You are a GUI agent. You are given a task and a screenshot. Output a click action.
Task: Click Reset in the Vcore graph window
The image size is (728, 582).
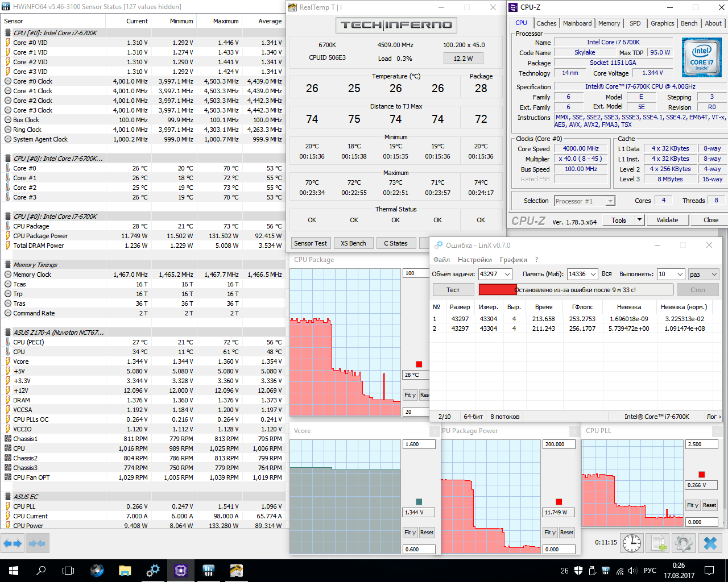click(427, 533)
